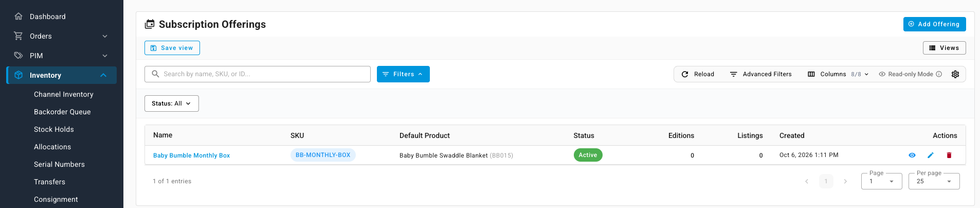Viewport: 980px width, 208px height.
Task: Sort by the SKU column header
Action: pyautogui.click(x=297, y=135)
